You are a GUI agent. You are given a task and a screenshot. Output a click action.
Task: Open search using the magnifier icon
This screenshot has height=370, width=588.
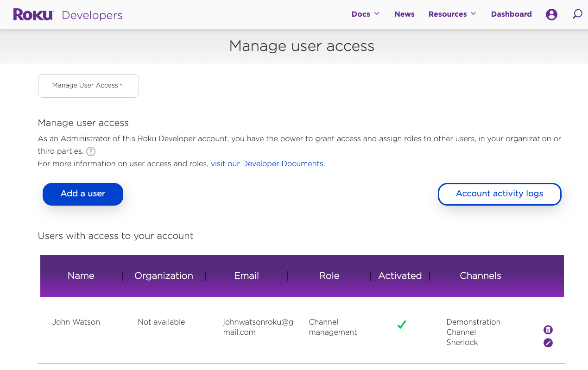point(577,14)
